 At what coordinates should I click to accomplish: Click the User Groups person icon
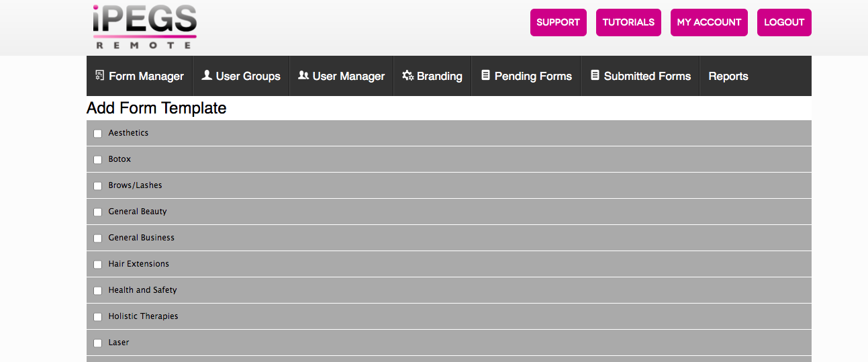207,75
